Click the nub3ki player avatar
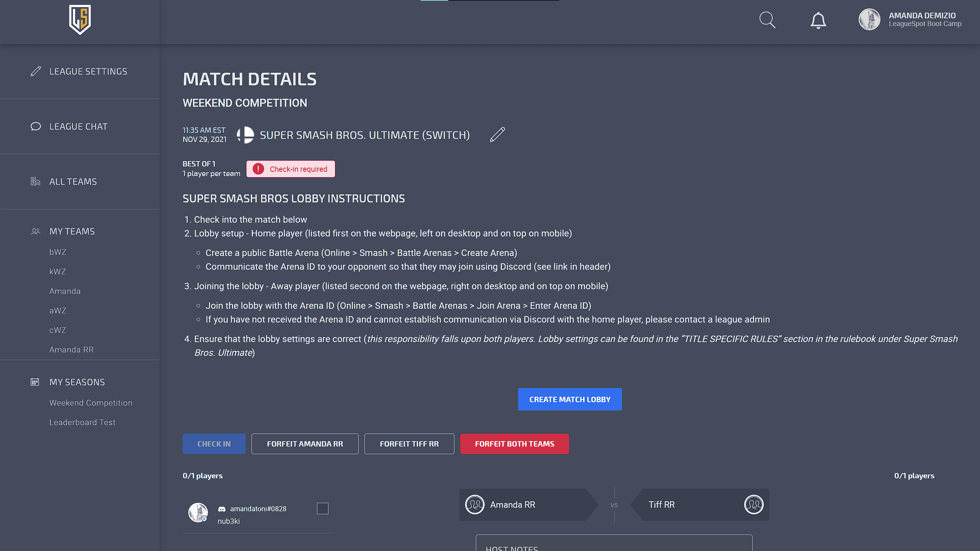The height and width of the screenshot is (551, 980). 198,513
